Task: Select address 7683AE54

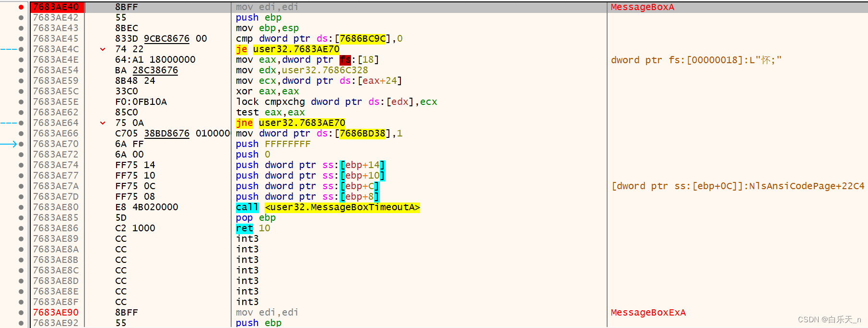Action: pos(56,70)
